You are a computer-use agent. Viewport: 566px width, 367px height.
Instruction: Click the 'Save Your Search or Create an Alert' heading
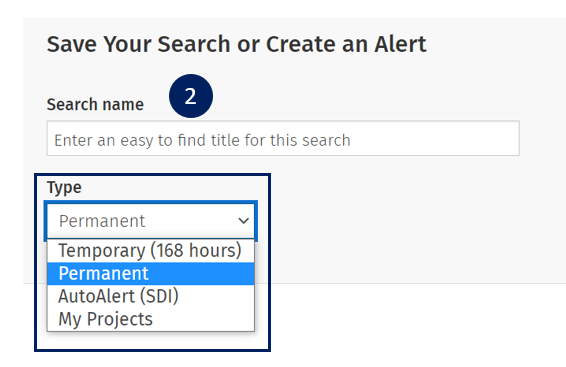click(236, 44)
